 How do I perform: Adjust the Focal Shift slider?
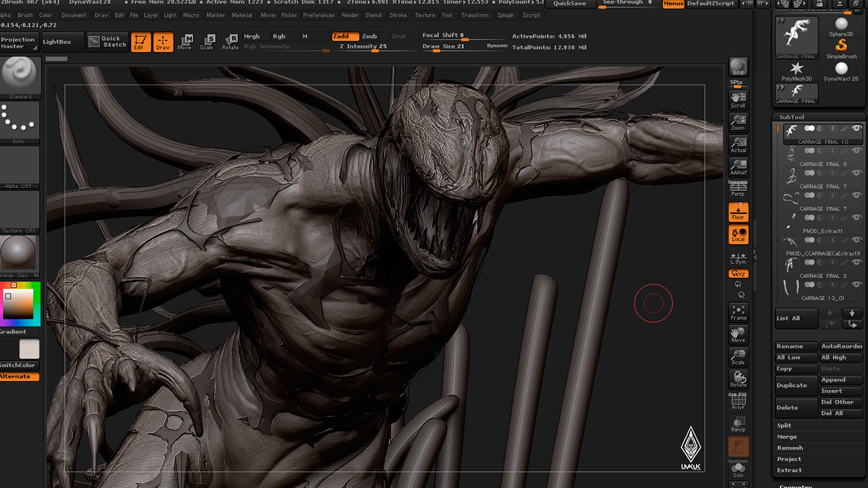coord(464,36)
